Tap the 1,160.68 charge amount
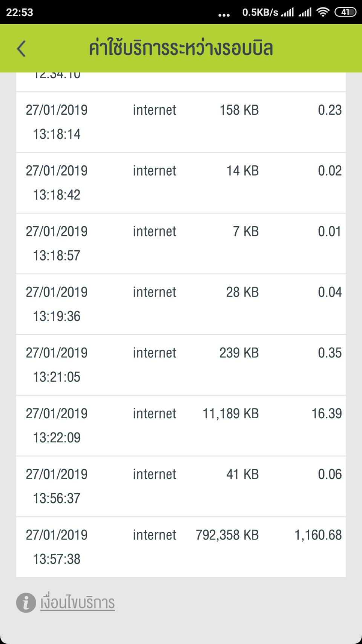Screen dimensions: 362x644 coord(318,535)
